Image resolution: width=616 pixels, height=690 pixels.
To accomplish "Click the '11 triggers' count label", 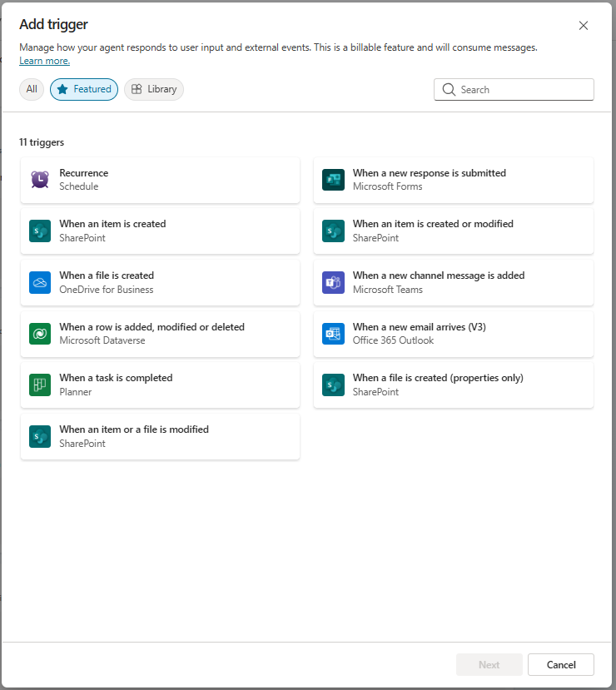I will coord(42,142).
